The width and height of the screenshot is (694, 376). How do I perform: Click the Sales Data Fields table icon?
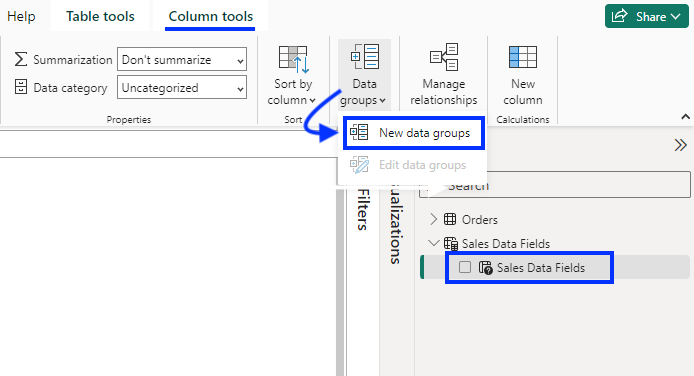point(451,243)
